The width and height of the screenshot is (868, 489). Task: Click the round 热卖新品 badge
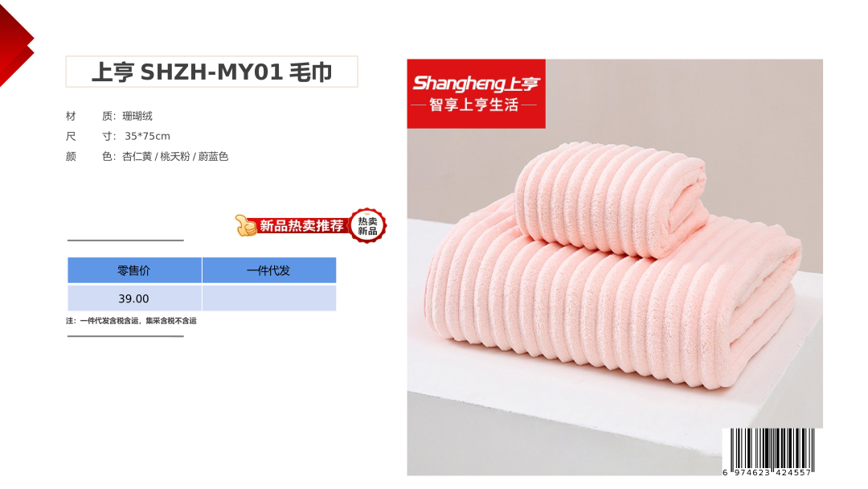point(367,226)
